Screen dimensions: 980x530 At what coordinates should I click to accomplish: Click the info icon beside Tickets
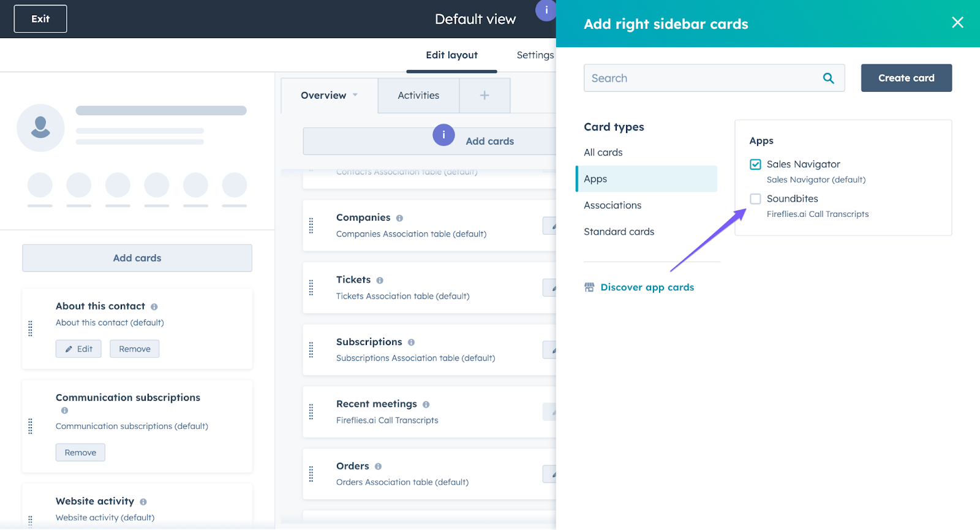[x=380, y=281]
